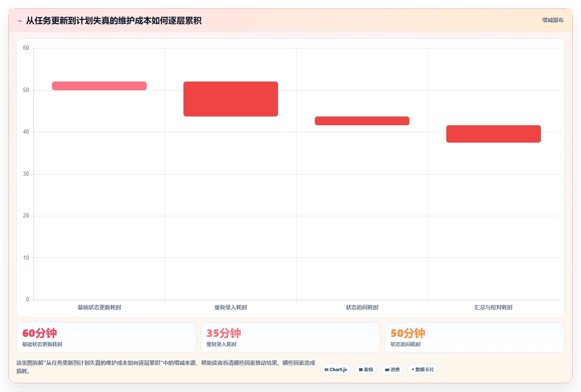Viewport: 581px width, 392px height.
Task: Click the red 汇总与校对耗时 waterfall bar
Action: click(x=493, y=134)
